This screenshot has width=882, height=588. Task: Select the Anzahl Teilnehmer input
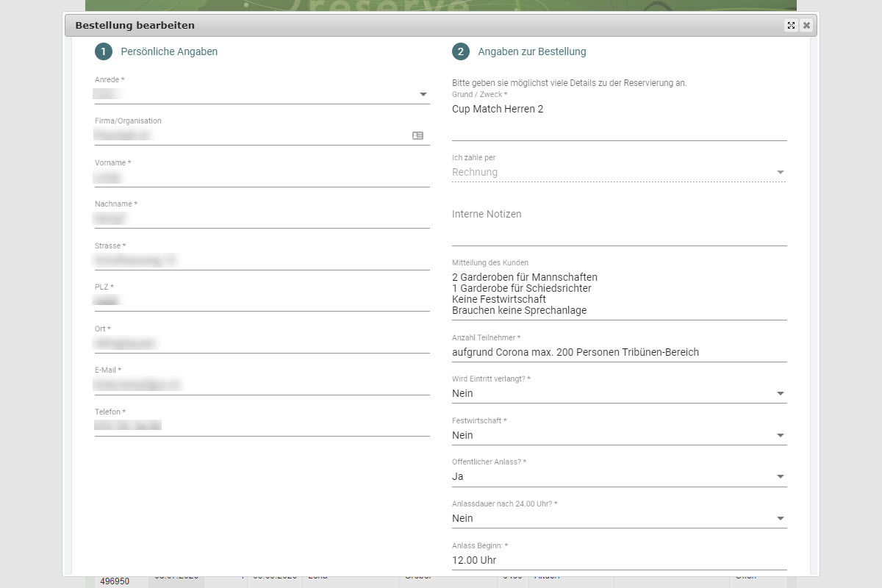(x=617, y=353)
